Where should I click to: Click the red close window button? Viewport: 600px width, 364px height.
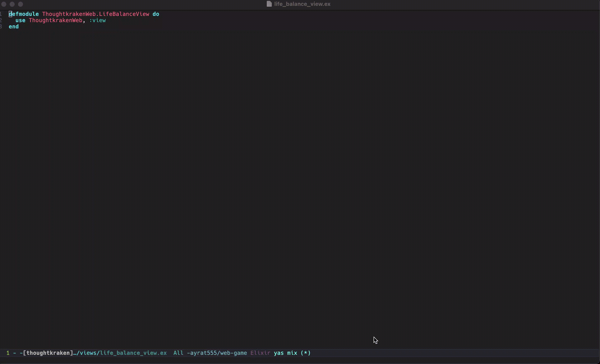click(x=4, y=4)
